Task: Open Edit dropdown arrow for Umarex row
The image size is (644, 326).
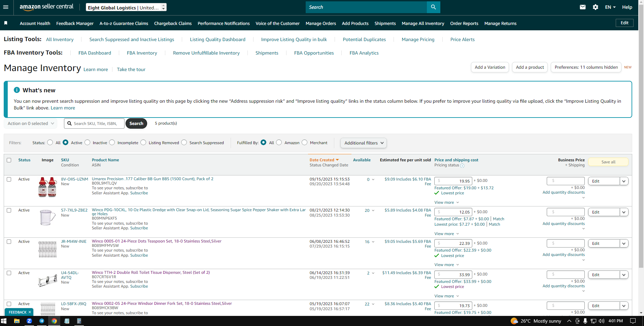Action: [x=624, y=181]
